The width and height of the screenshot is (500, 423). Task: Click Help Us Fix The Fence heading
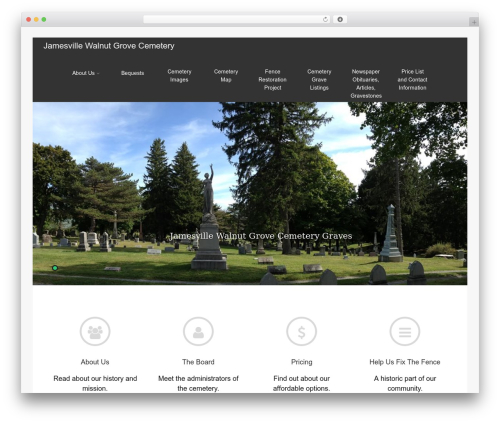pos(405,362)
